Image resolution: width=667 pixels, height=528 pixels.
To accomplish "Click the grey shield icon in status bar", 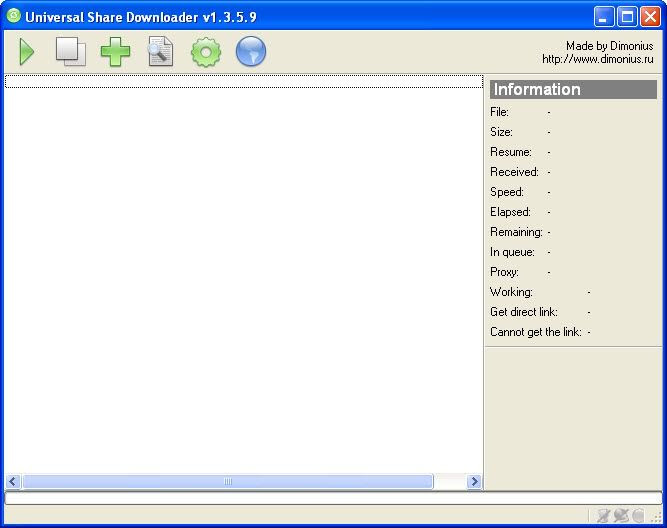I will [638, 516].
